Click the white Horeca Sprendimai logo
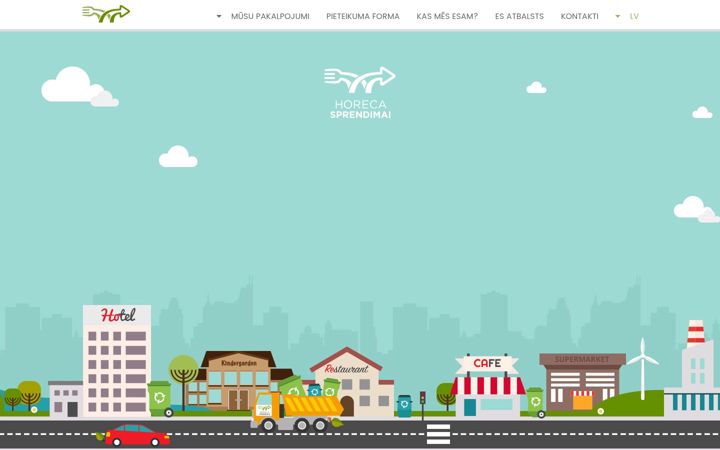 (360, 93)
